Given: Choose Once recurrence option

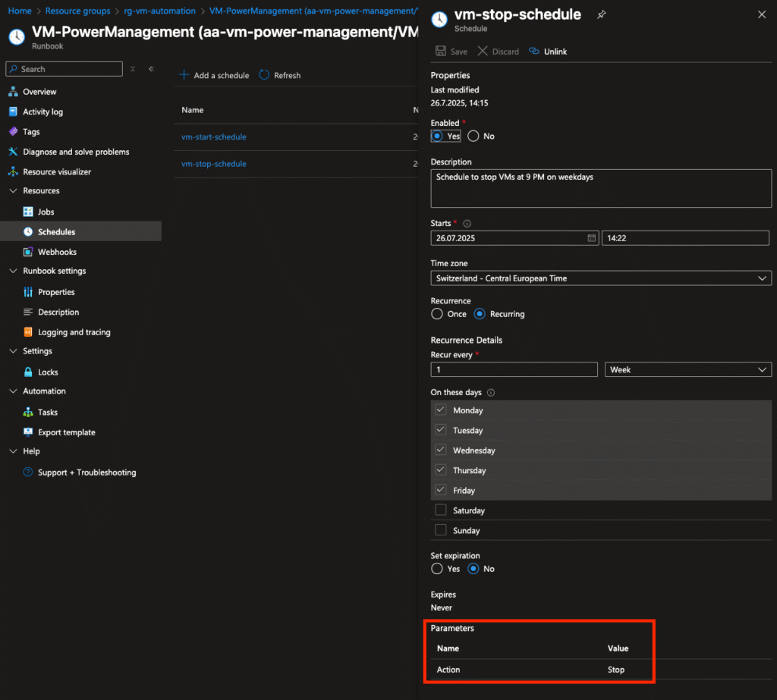Looking at the screenshot, I should point(436,314).
